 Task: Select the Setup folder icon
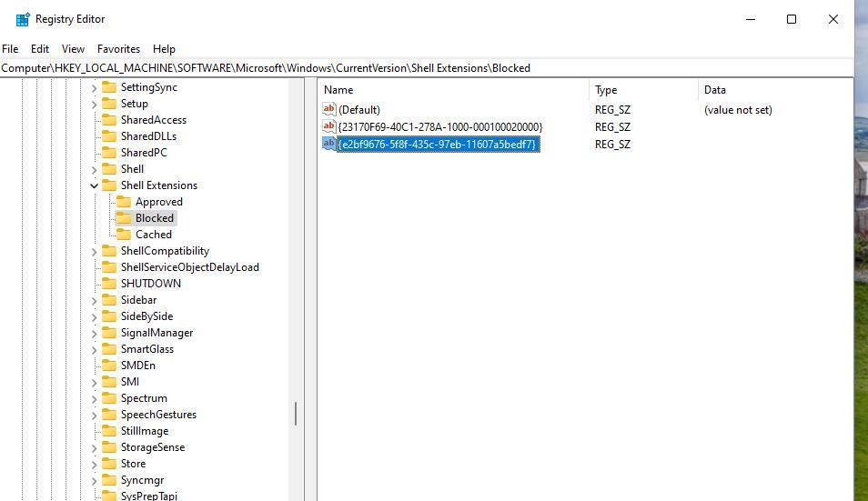pyautogui.click(x=109, y=104)
